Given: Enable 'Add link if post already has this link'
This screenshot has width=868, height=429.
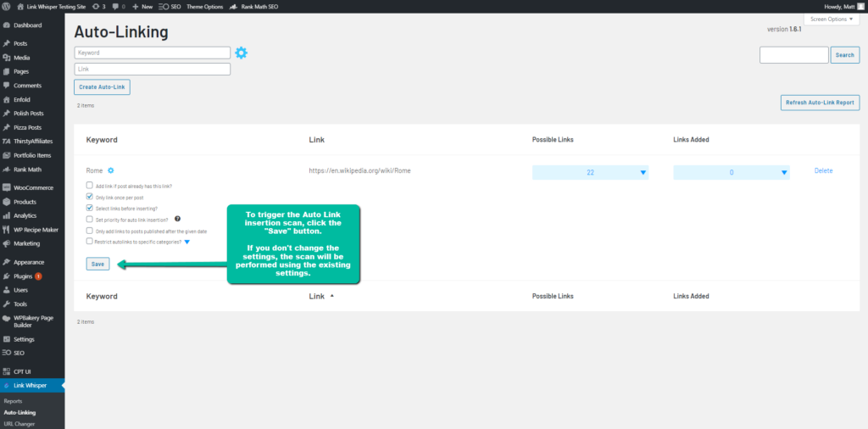Looking at the screenshot, I should [90, 186].
